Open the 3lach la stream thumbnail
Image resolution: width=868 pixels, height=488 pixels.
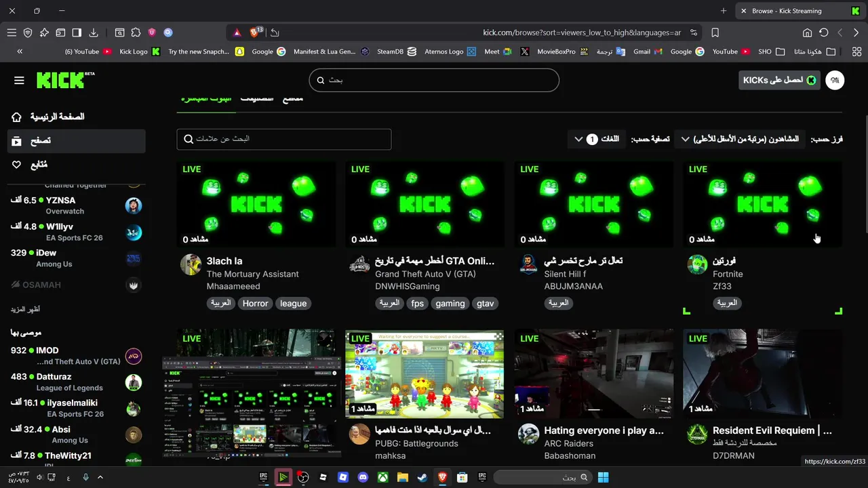click(x=256, y=204)
